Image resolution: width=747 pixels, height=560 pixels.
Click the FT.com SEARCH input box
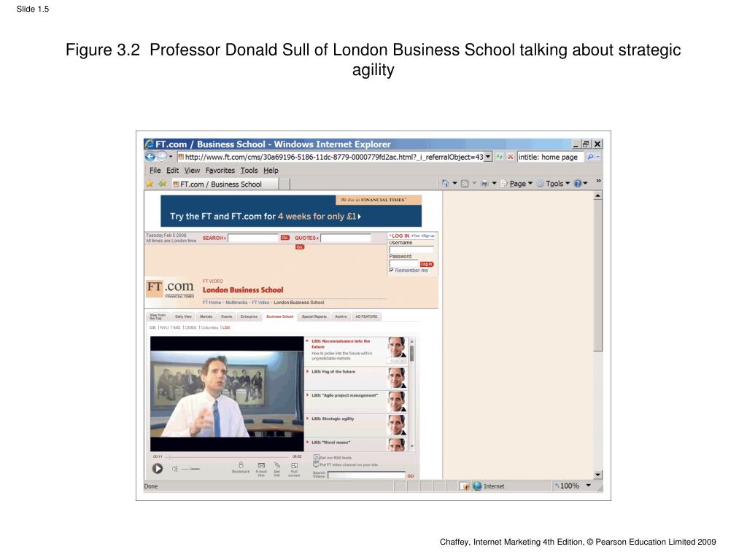point(253,238)
